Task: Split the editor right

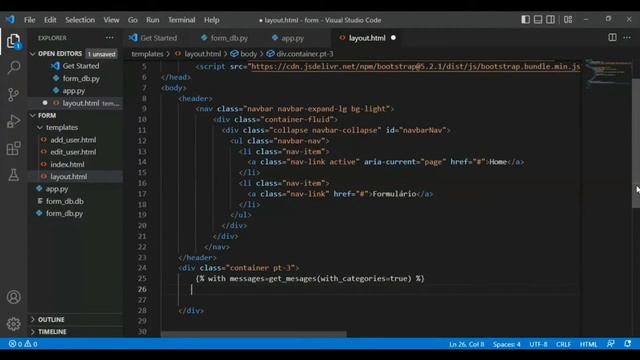Action: tap(612, 38)
